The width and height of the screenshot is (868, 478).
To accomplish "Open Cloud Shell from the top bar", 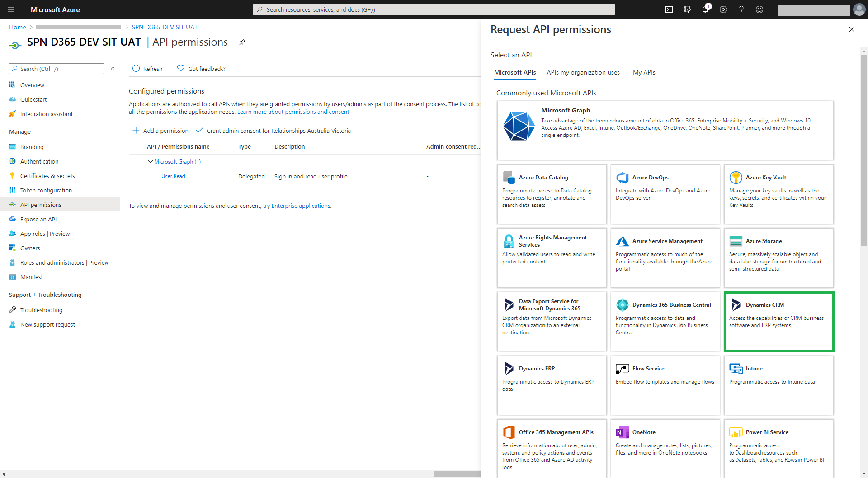I will (x=669, y=9).
